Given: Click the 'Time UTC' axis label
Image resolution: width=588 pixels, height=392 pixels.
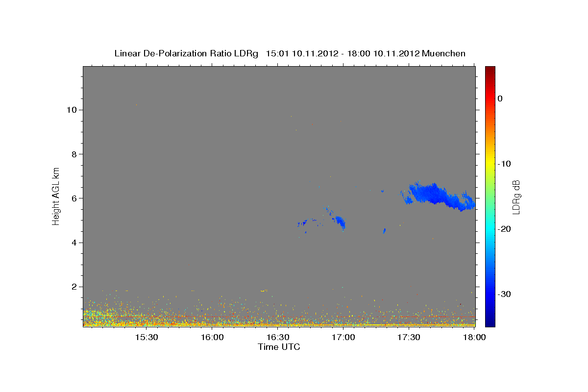Looking at the screenshot, I should click(279, 347).
